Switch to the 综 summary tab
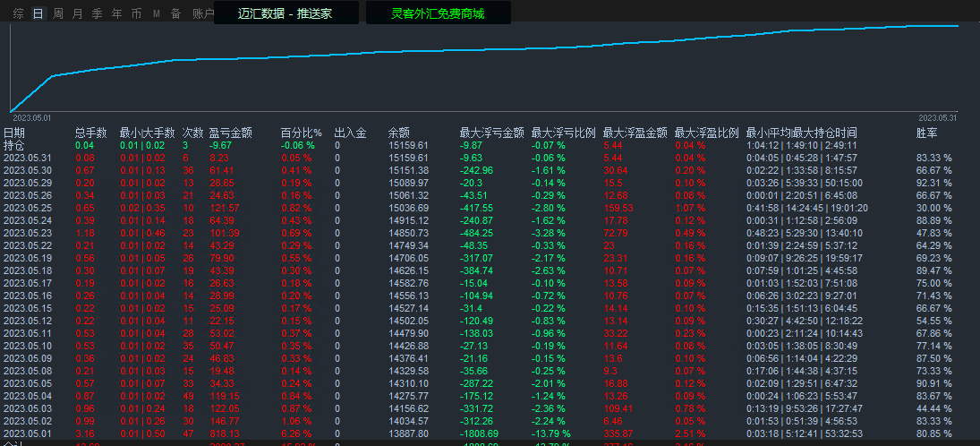980x446 pixels. [x=19, y=13]
